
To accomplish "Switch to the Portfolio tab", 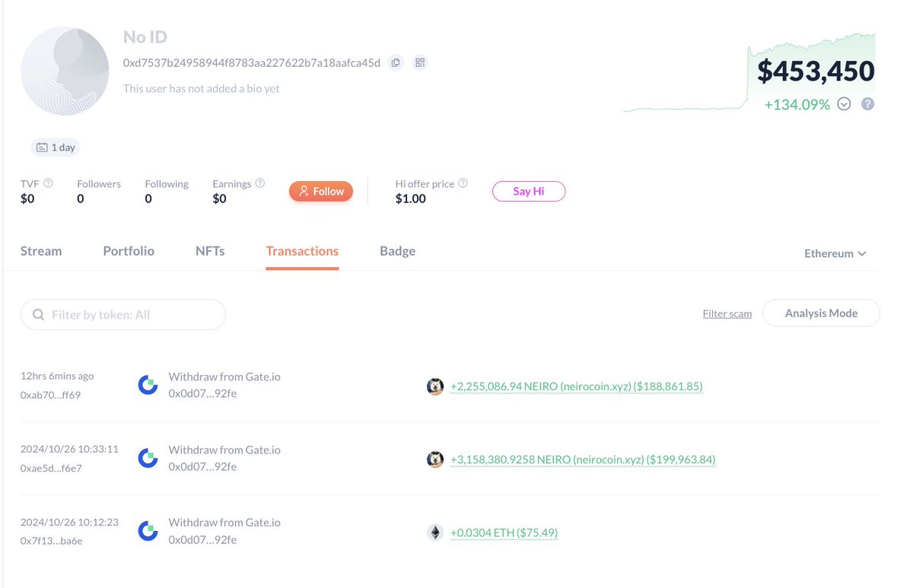I will (x=129, y=251).
